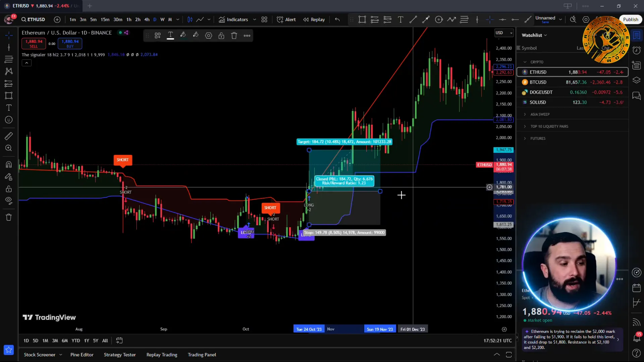This screenshot has width=644, height=362.
Task: Undo the last chart action
Action: [x=337, y=19]
